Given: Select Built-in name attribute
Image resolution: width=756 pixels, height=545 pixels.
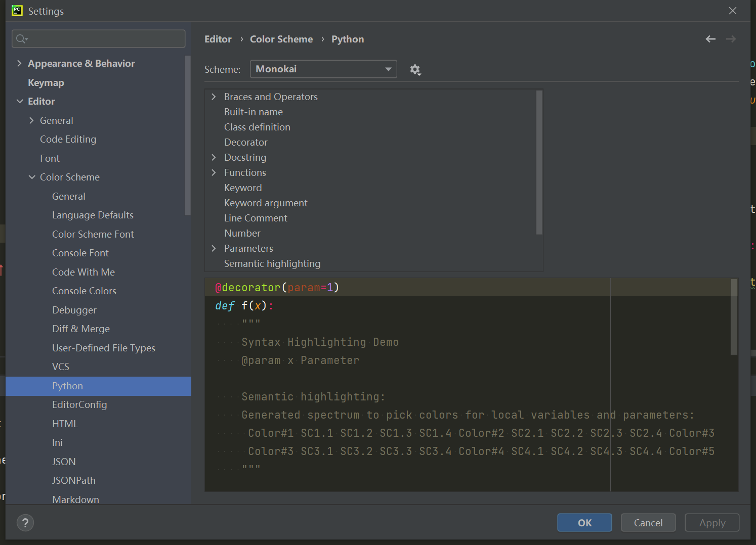Looking at the screenshot, I should (x=254, y=112).
